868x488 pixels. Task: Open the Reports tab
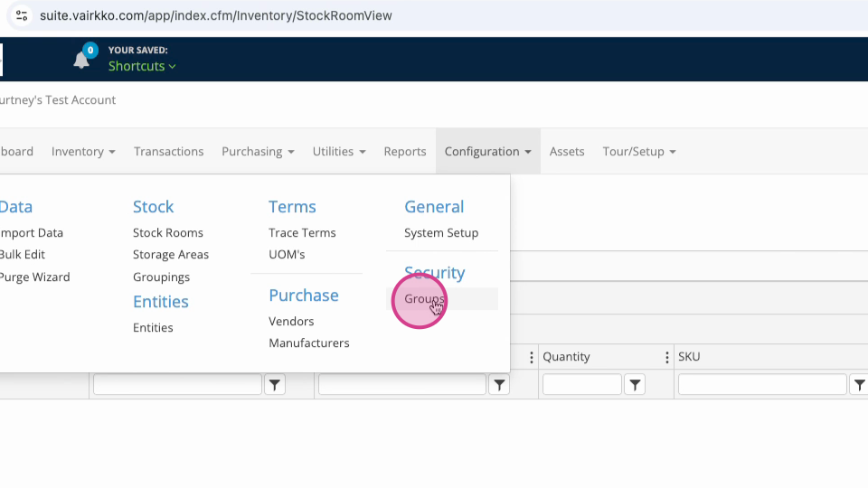click(x=405, y=152)
